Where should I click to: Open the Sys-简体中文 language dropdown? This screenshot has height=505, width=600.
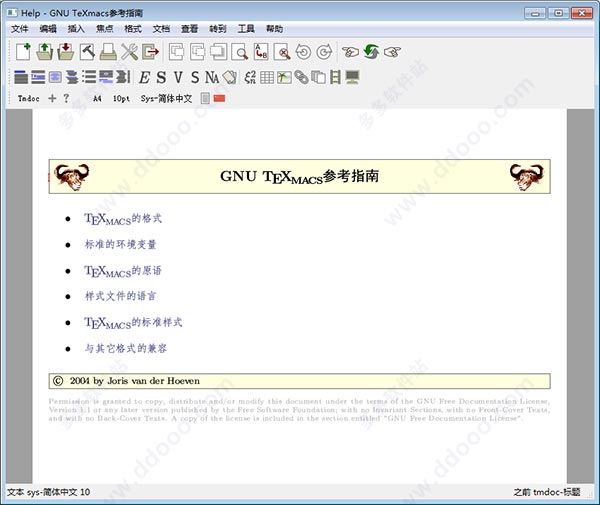click(x=166, y=98)
